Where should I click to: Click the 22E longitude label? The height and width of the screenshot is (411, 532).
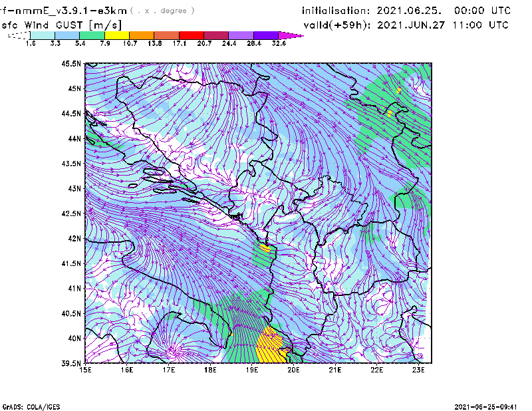(x=376, y=370)
